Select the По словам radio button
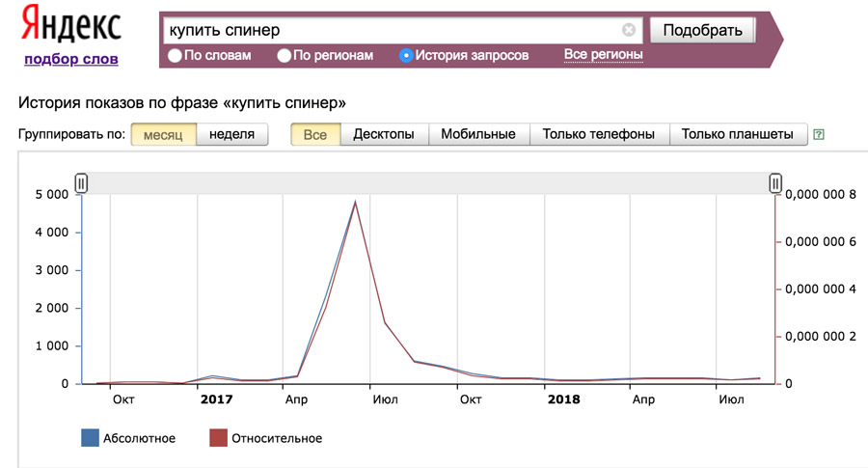This screenshot has width=868, height=468. coord(175,55)
